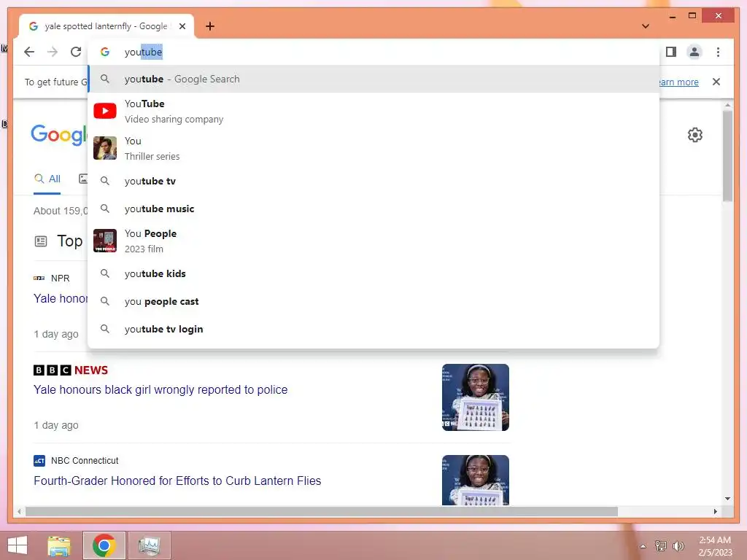Open the volume speaker tray icon

[x=678, y=545]
